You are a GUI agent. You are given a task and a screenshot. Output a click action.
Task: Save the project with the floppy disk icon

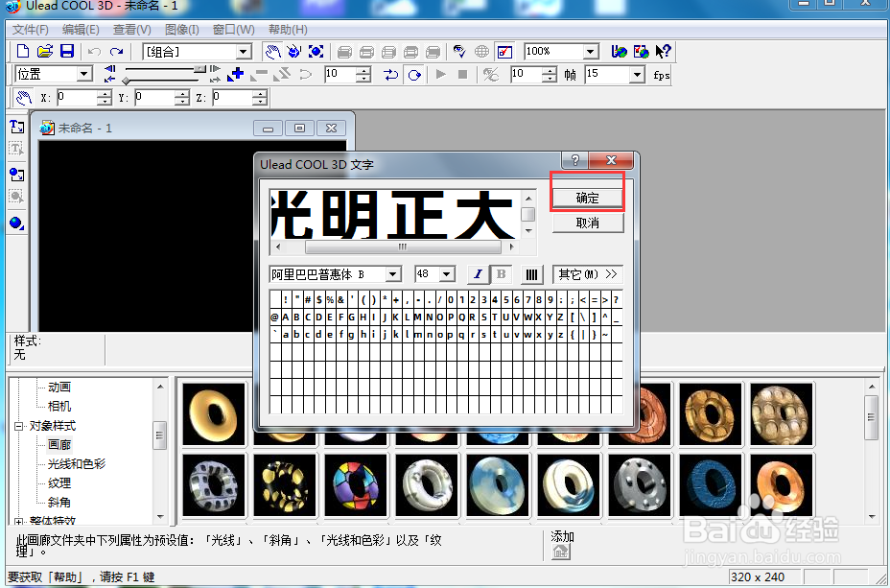pyautogui.click(x=67, y=52)
